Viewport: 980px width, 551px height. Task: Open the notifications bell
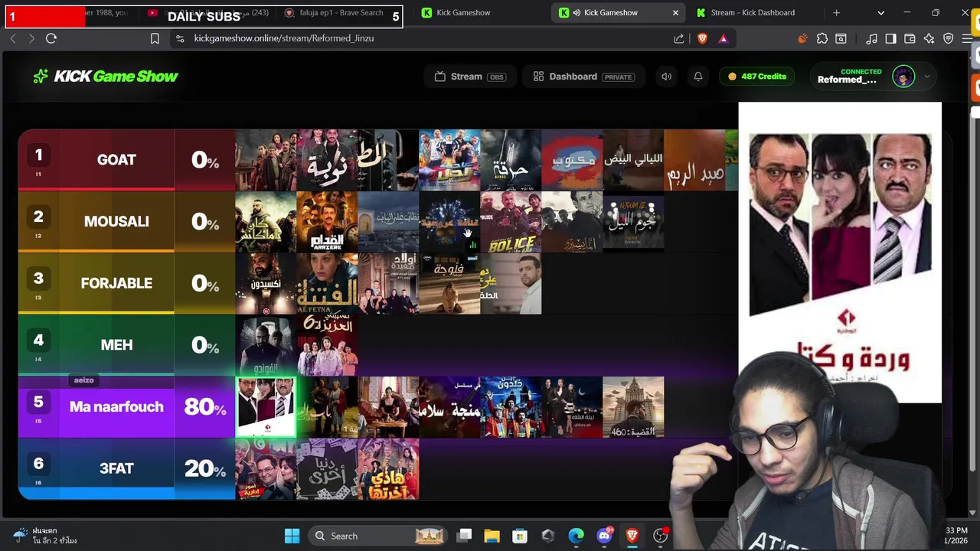click(x=698, y=77)
